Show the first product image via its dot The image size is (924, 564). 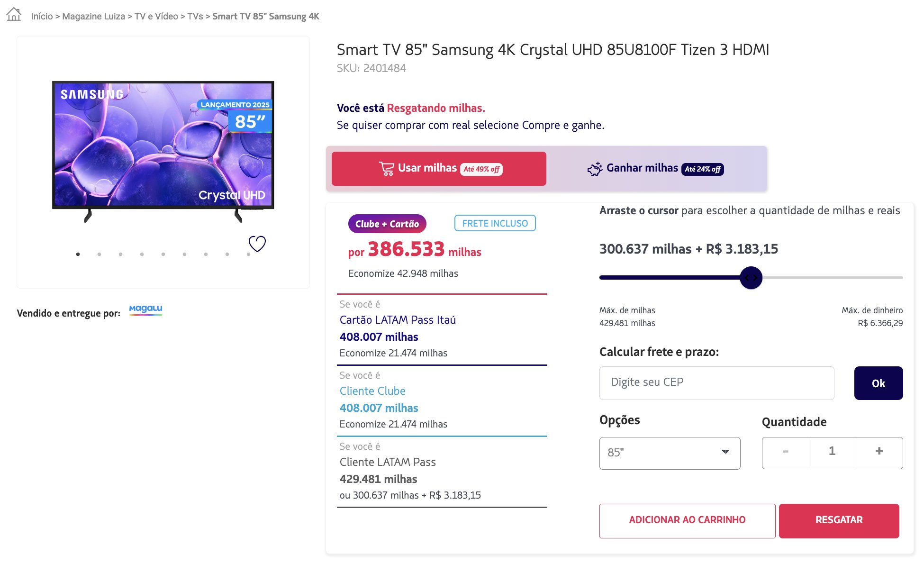[x=78, y=255]
